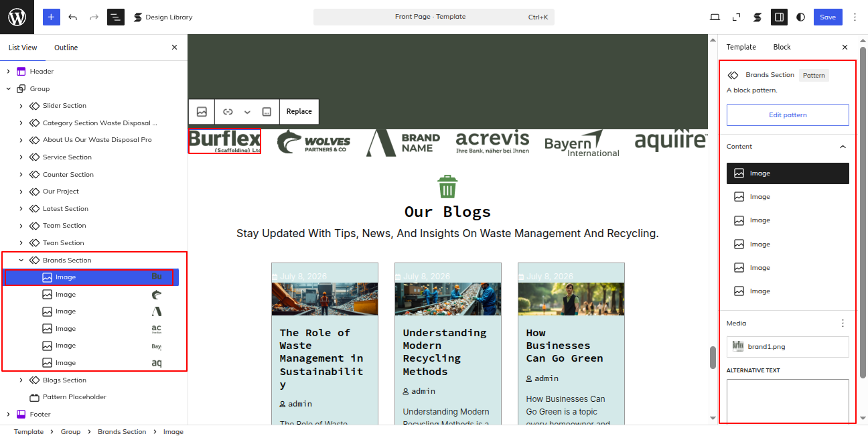The image size is (868, 438).
Task: Close the settings sidebar
Action: coord(845,47)
